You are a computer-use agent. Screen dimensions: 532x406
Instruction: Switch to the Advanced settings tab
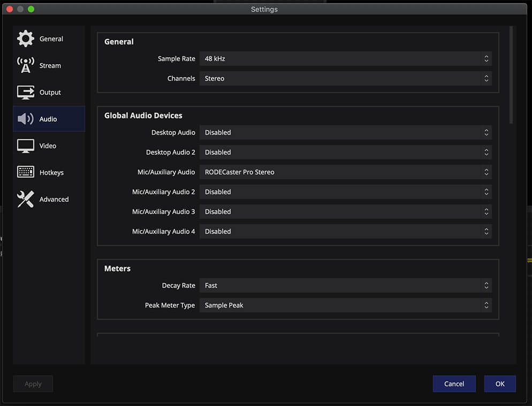(x=49, y=199)
